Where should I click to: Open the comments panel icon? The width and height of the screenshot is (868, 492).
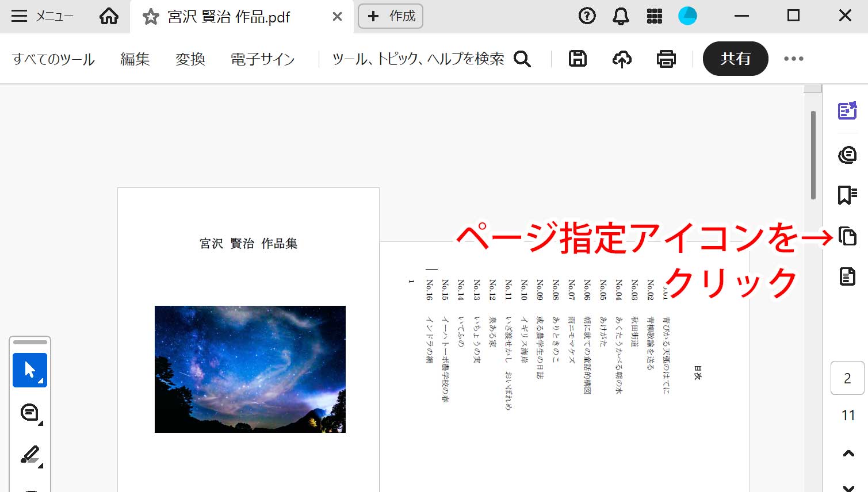(x=847, y=155)
